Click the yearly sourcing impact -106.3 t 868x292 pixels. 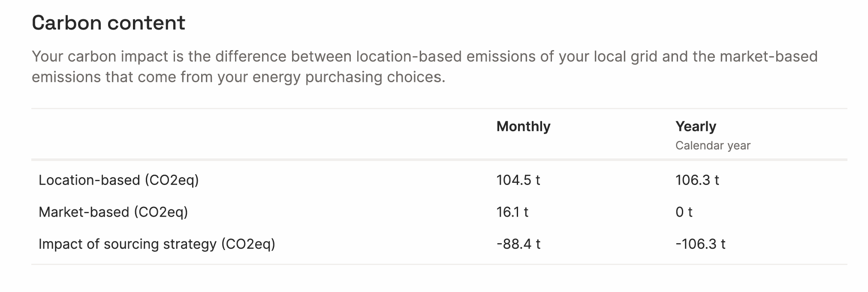[700, 244]
